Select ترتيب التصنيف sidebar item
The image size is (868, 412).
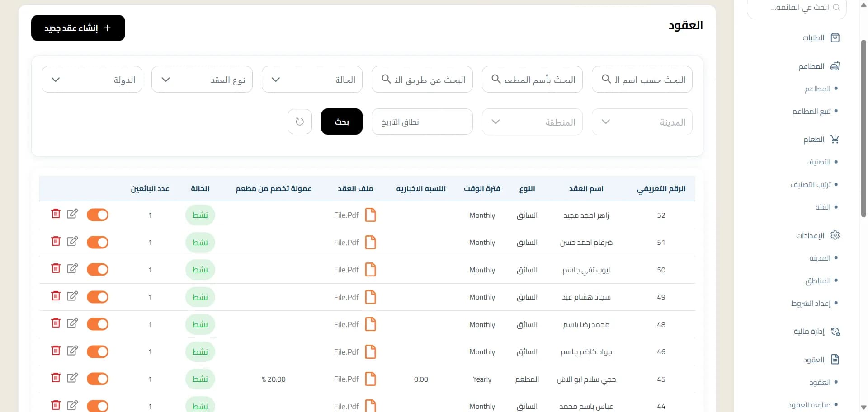(x=811, y=184)
